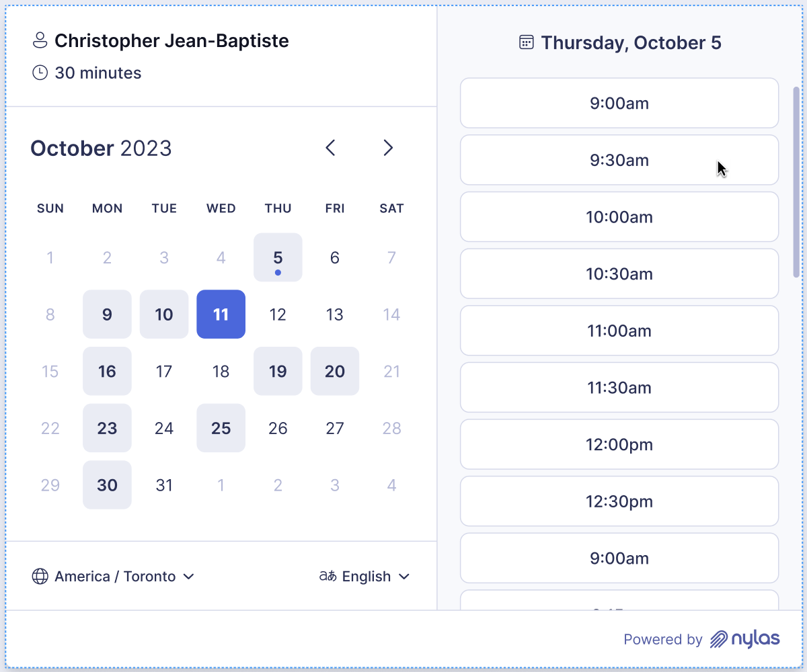This screenshot has width=807, height=672.
Task: Open the Powered by Nylas link
Action: [x=701, y=639]
